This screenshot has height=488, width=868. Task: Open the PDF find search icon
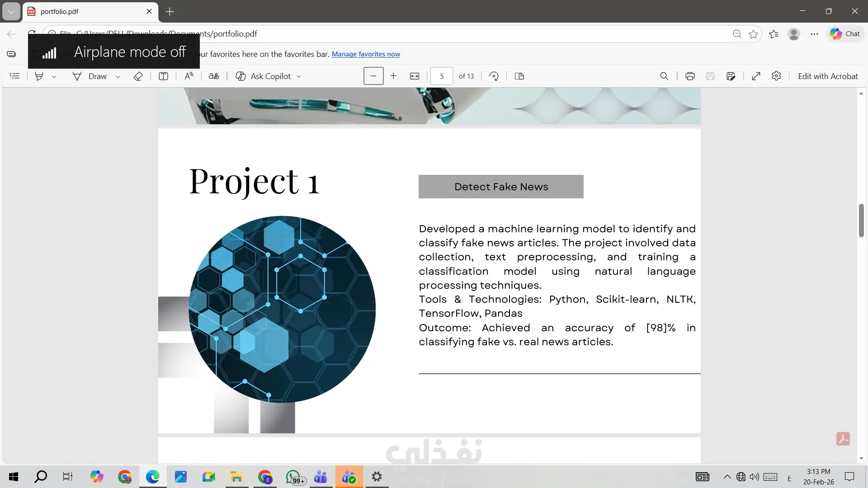(x=664, y=76)
